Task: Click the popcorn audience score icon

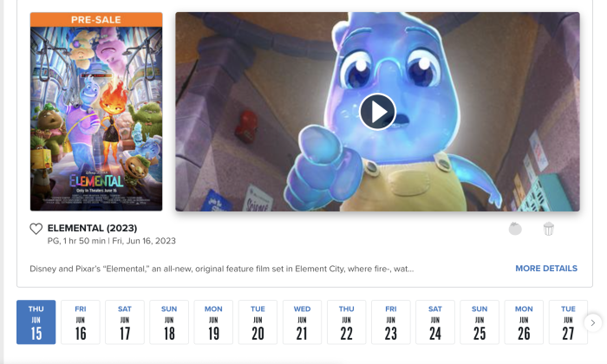Action: (x=549, y=229)
